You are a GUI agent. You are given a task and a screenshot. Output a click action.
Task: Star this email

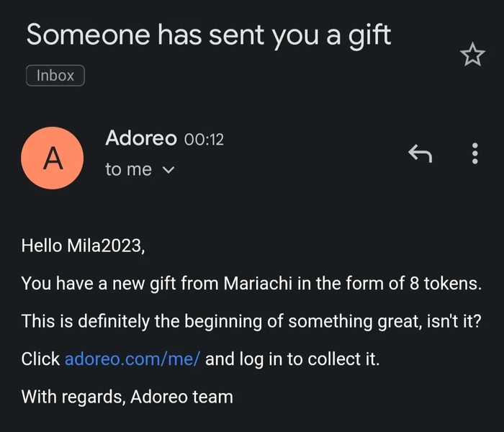472,55
